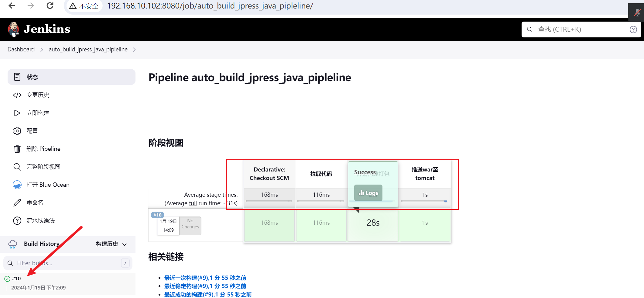Click the 116ms average time progress bar
The image size is (644, 298).
coord(320,201)
